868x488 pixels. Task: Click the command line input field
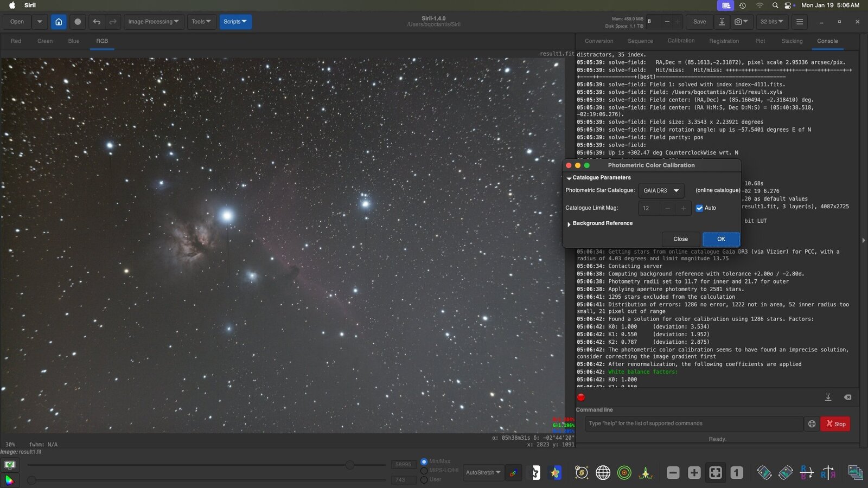(694, 424)
